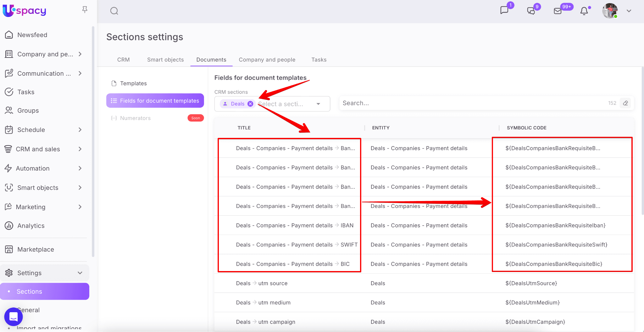Open the chat messages icon with badge 1
This screenshot has width=644, height=332.
[x=504, y=10]
